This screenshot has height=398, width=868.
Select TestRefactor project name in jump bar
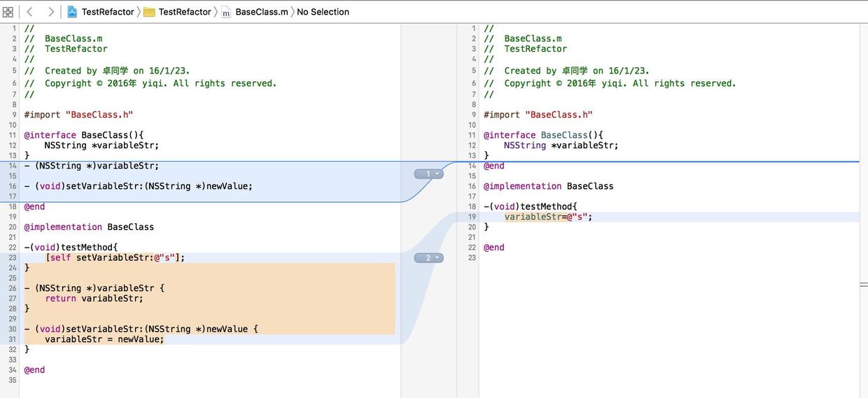[108, 12]
